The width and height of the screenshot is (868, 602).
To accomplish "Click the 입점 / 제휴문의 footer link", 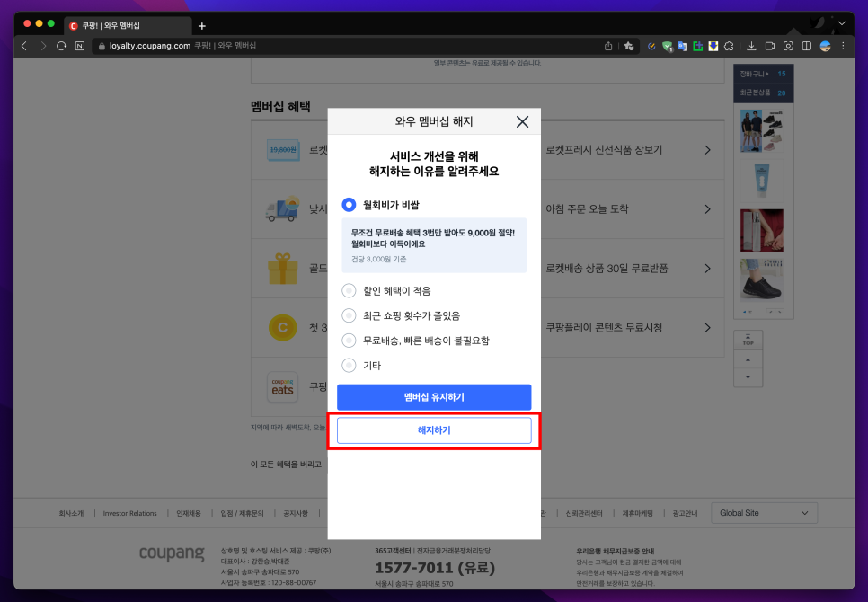I will pos(242,513).
